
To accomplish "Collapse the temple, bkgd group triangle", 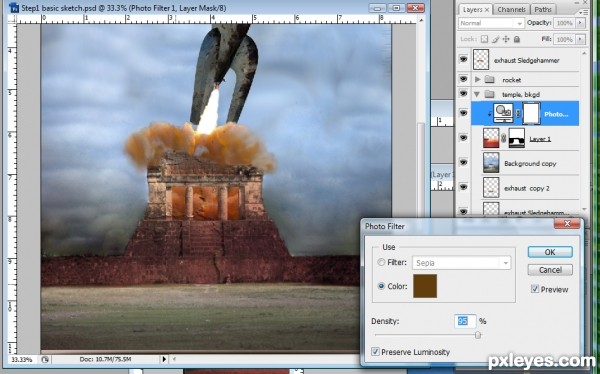I will 477,94.
